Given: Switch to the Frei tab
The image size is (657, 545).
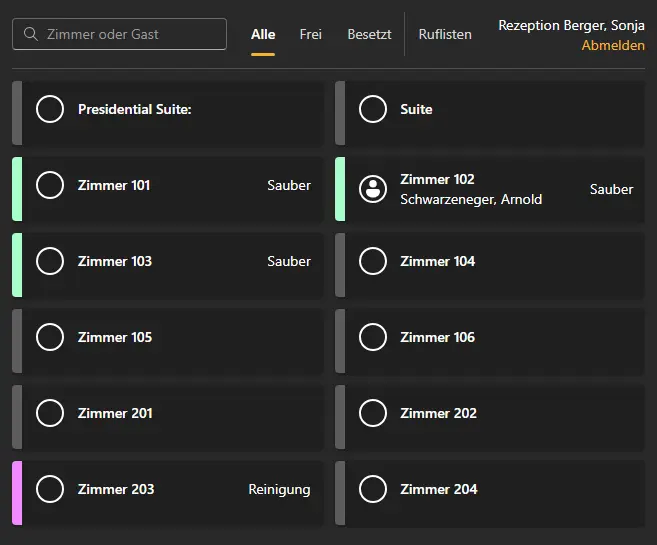Looking at the screenshot, I should 310,34.
